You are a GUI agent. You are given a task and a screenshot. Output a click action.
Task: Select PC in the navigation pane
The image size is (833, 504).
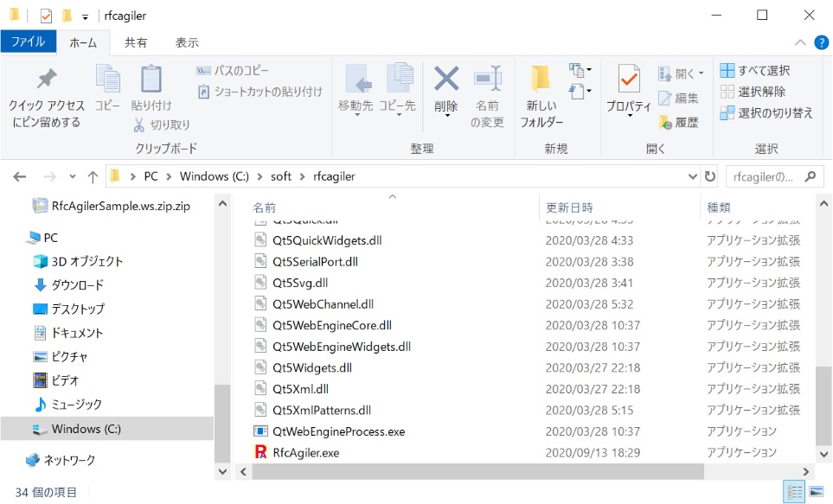43,238
